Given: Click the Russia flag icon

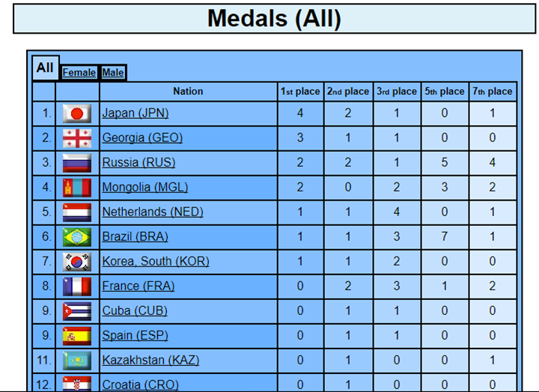Looking at the screenshot, I should click(x=77, y=163).
